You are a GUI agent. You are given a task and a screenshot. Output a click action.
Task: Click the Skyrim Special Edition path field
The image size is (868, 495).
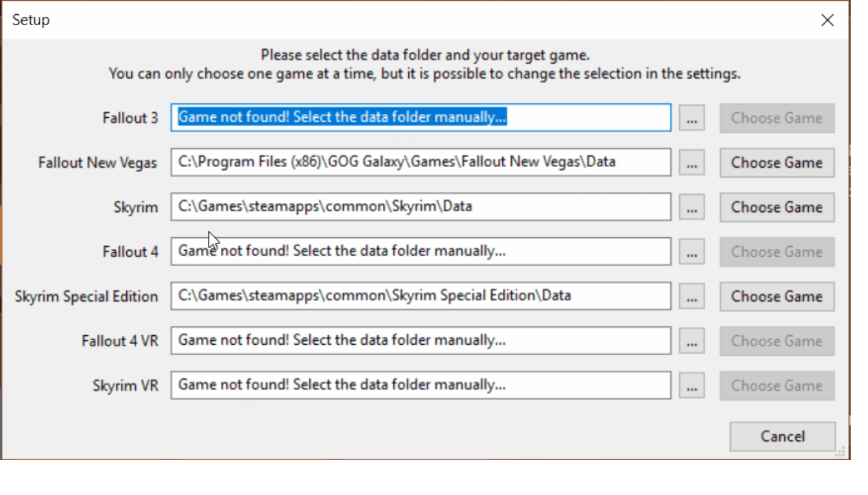point(420,296)
